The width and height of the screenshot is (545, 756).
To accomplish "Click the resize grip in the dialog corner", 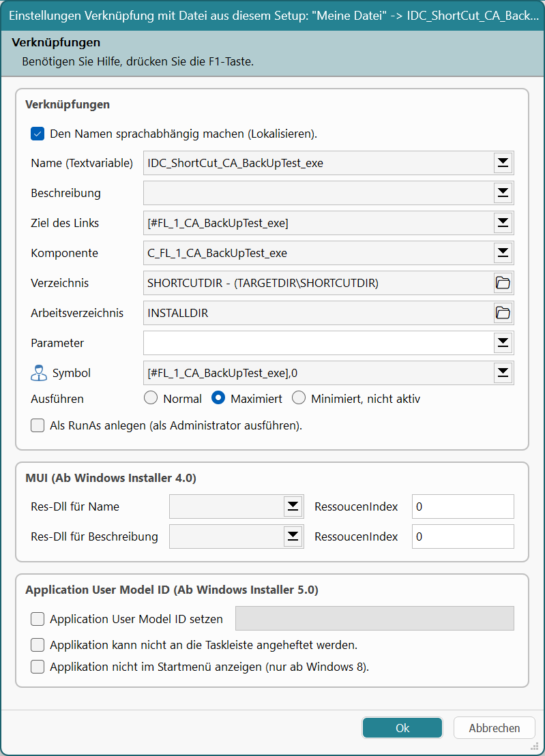I will pyautogui.click(x=535, y=746).
